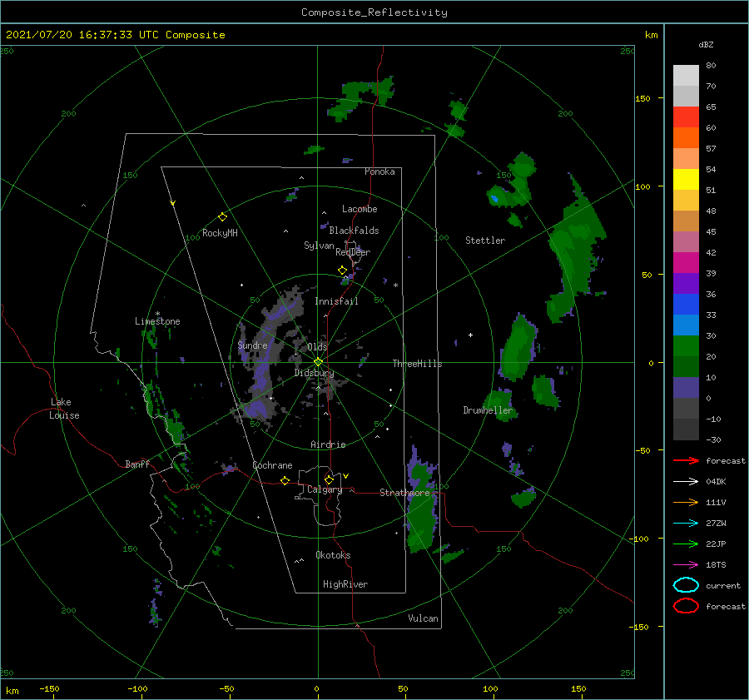Click the magenta 18TS arrow legend icon

pyautogui.click(x=686, y=565)
